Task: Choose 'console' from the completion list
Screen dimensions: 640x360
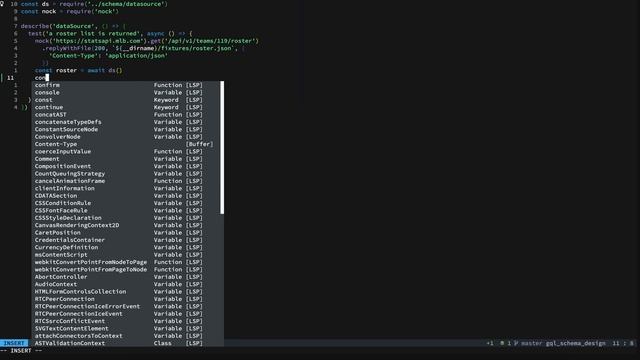Action: [128, 92]
